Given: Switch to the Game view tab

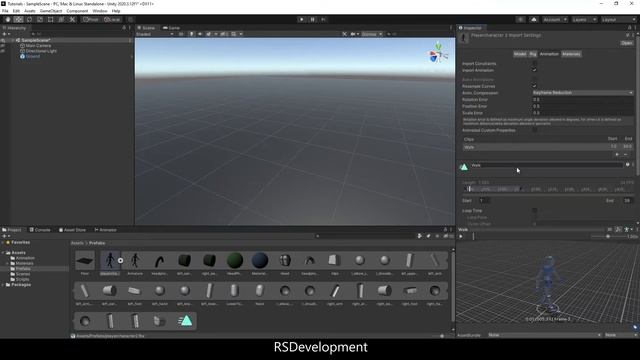Looking at the screenshot, I should point(171,28).
